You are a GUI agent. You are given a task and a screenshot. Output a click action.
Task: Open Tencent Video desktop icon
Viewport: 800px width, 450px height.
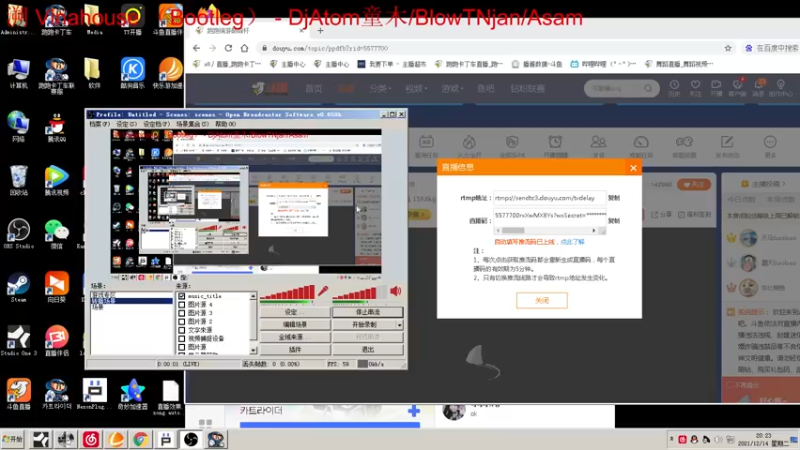tap(56, 180)
